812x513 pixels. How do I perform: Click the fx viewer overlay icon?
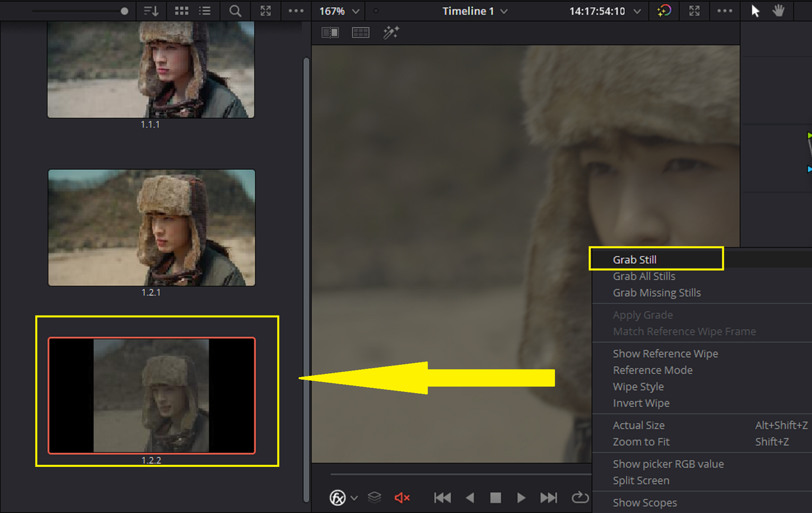[x=337, y=498]
